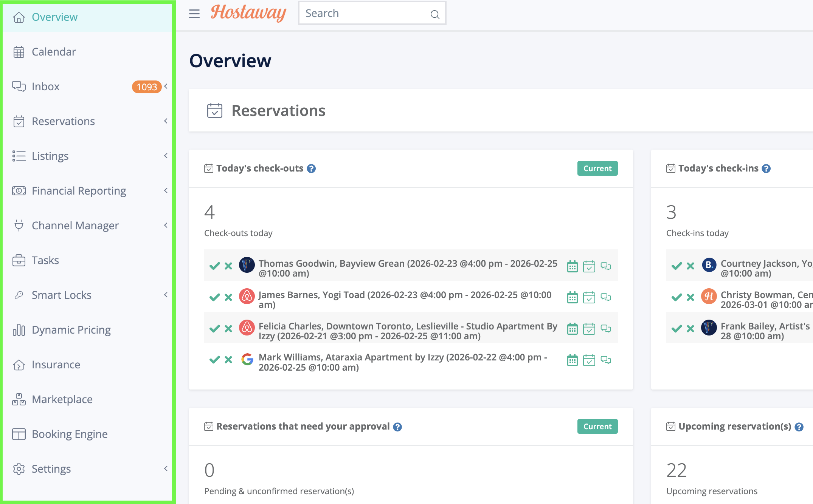Click the 1093 unread Inbox badge

pos(147,87)
